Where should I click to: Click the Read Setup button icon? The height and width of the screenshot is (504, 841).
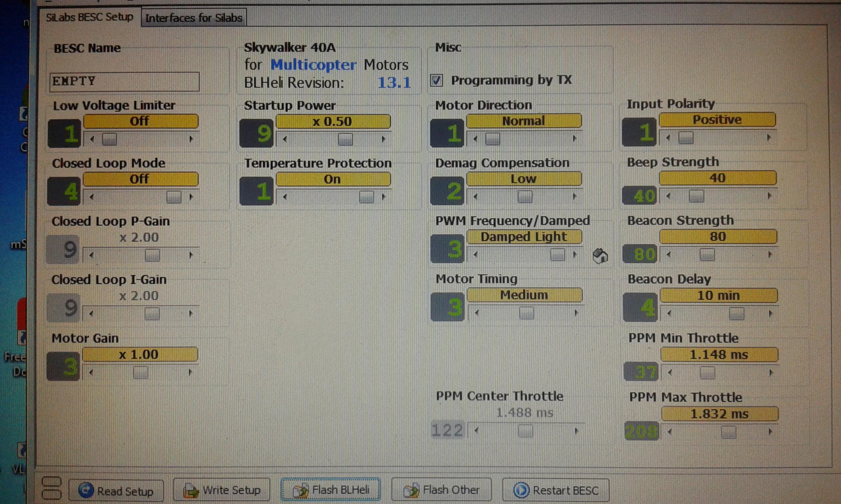86,490
